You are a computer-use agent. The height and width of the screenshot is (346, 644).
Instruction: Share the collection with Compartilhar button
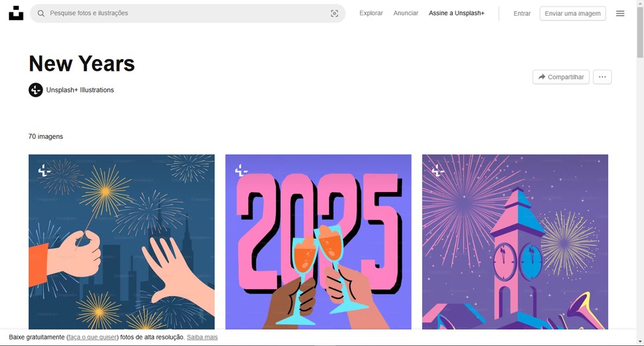click(561, 77)
